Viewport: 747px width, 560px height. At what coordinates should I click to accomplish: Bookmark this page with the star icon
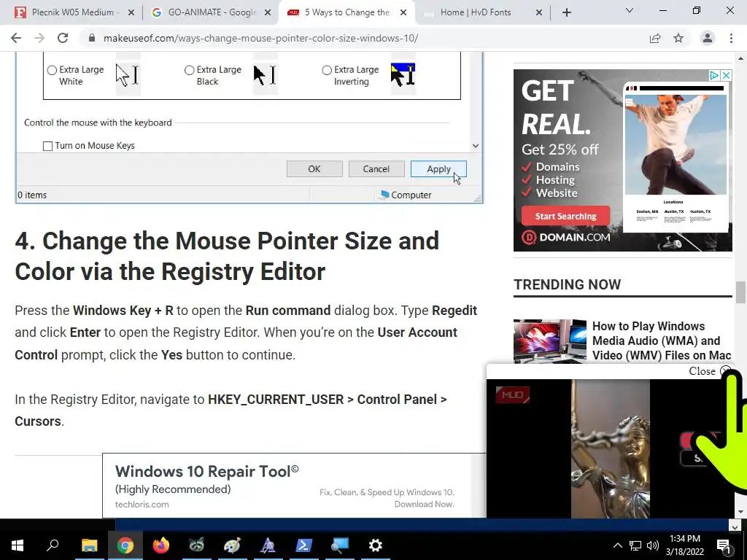click(x=678, y=38)
